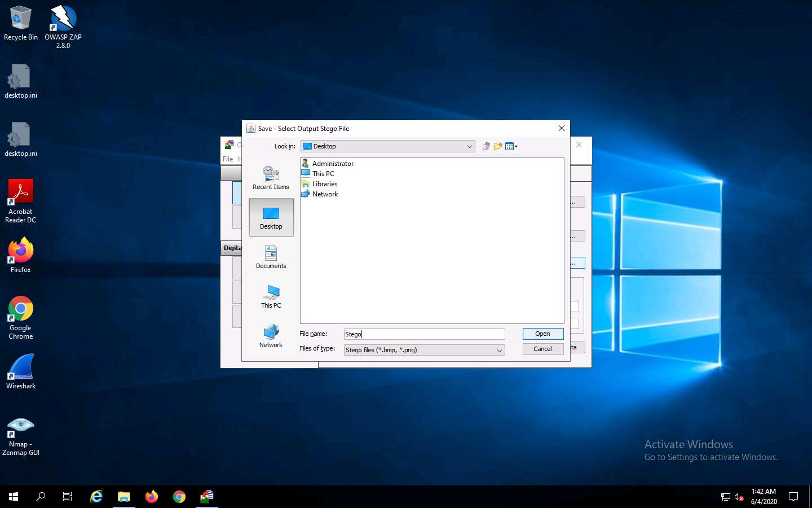Open the taskbar clock showing 1:42 AM
The height and width of the screenshot is (508, 812).
(x=764, y=497)
